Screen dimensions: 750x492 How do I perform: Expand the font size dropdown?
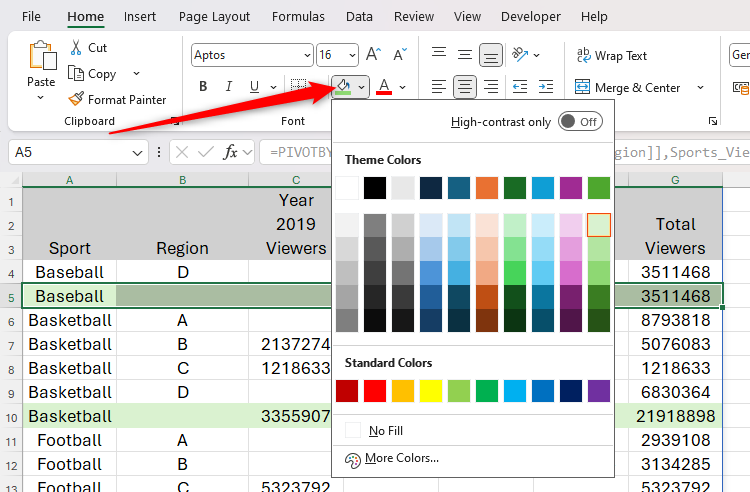(351, 56)
